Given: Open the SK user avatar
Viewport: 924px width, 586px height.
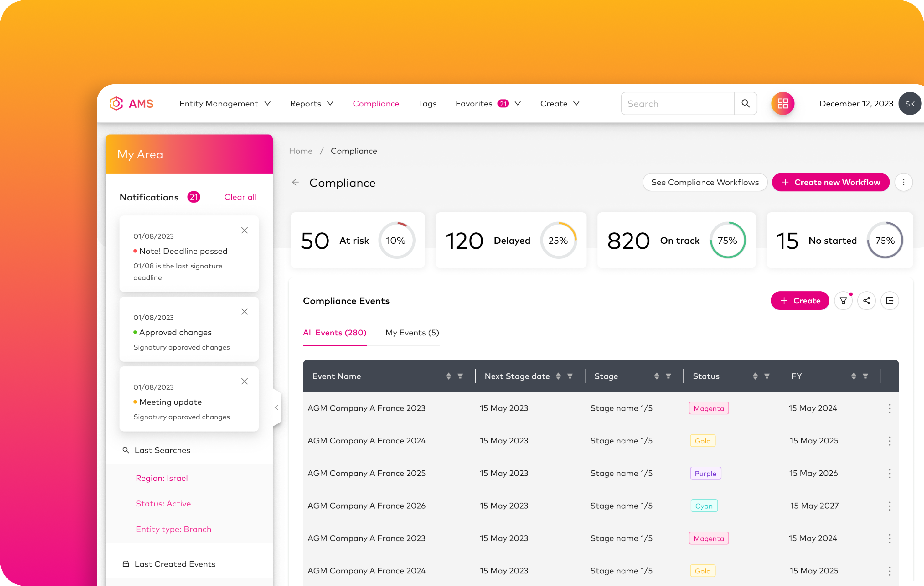Looking at the screenshot, I should [910, 104].
